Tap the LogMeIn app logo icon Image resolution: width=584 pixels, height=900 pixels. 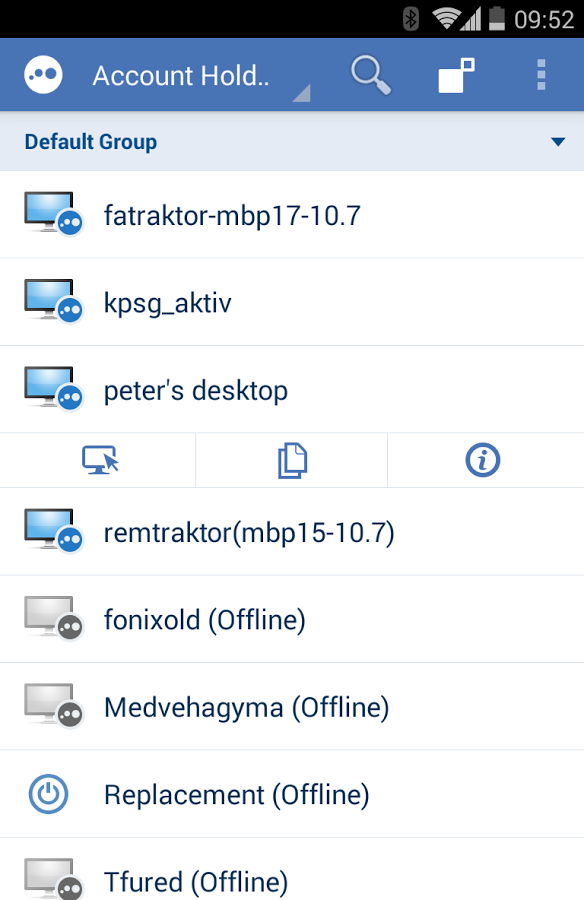pos(43,75)
